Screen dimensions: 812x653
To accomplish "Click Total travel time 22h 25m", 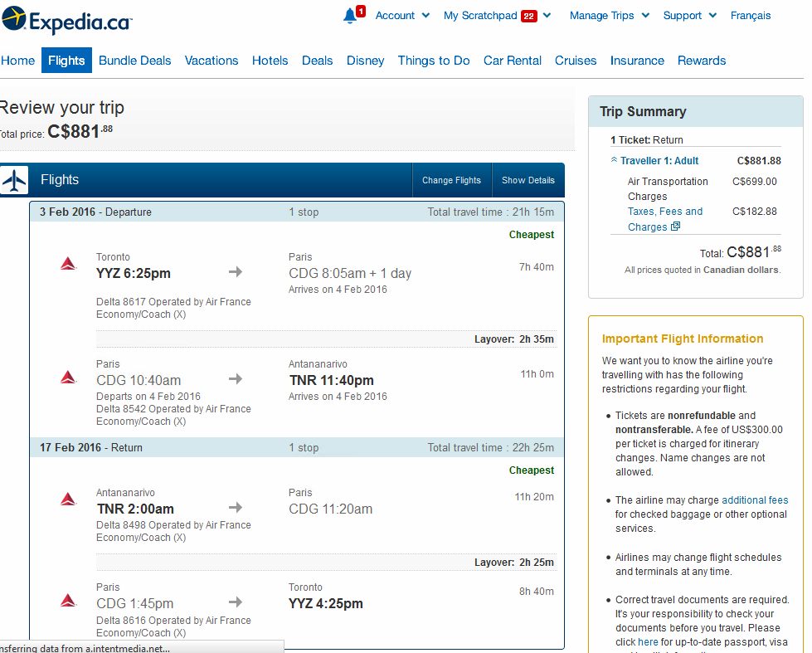I will (x=490, y=447).
